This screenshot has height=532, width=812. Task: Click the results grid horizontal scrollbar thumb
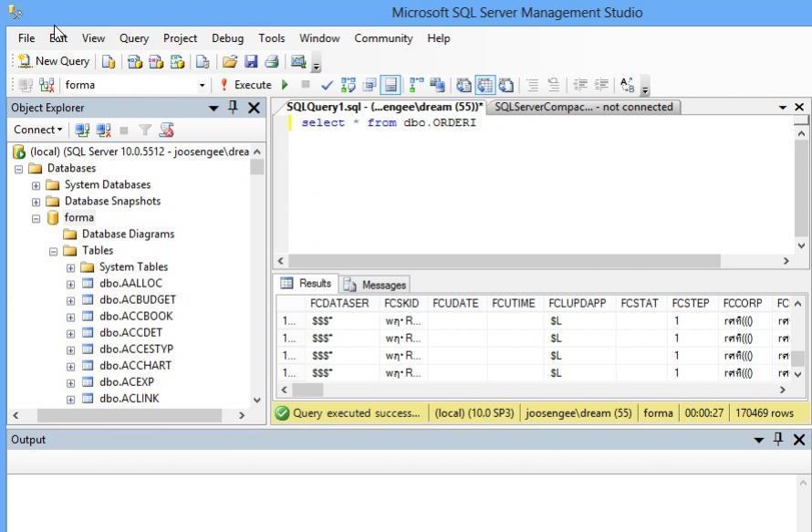click(307, 390)
